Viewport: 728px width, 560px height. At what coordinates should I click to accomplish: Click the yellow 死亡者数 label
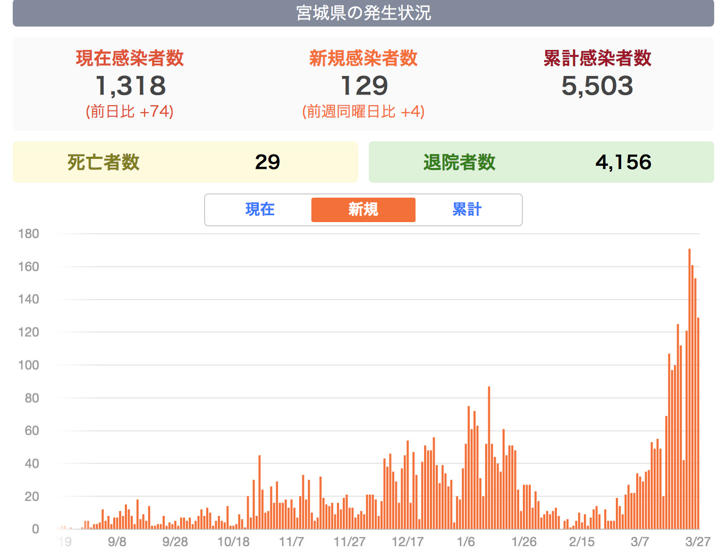(103, 162)
